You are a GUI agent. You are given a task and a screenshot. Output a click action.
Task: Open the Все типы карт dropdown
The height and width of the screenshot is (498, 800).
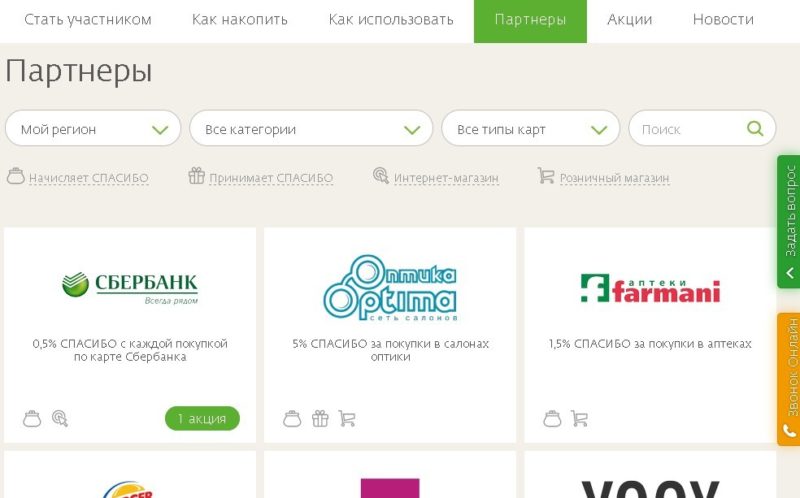pos(530,129)
